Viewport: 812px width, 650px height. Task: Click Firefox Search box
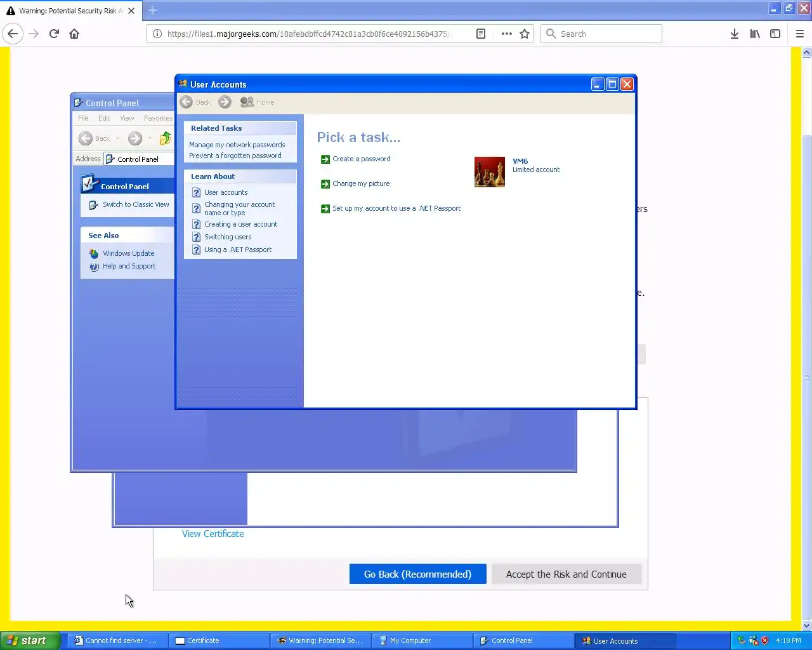pyautogui.click(x=601, y=34)
